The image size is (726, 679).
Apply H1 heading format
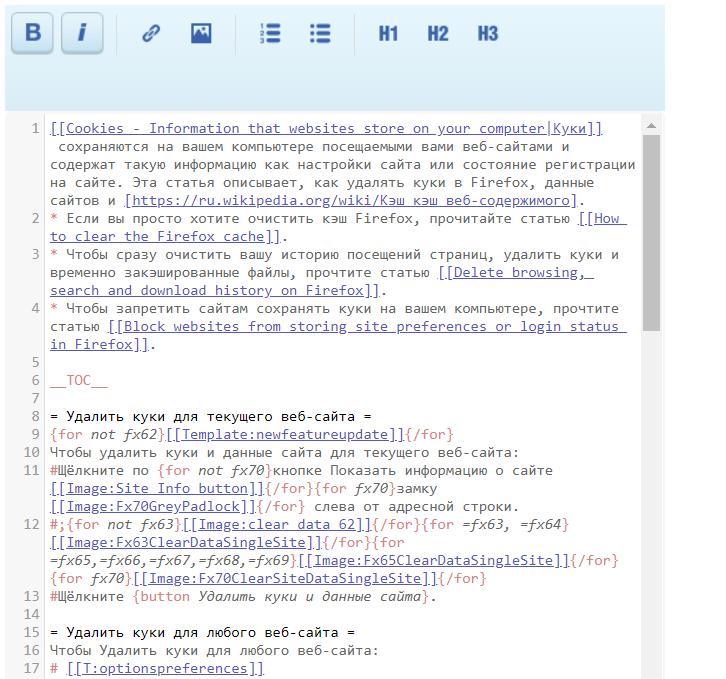pos(388,33)
